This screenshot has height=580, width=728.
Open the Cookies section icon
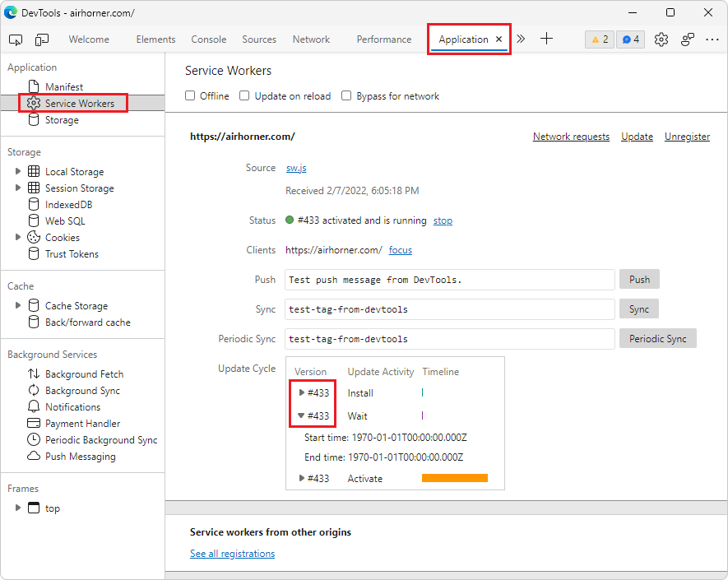35,237
